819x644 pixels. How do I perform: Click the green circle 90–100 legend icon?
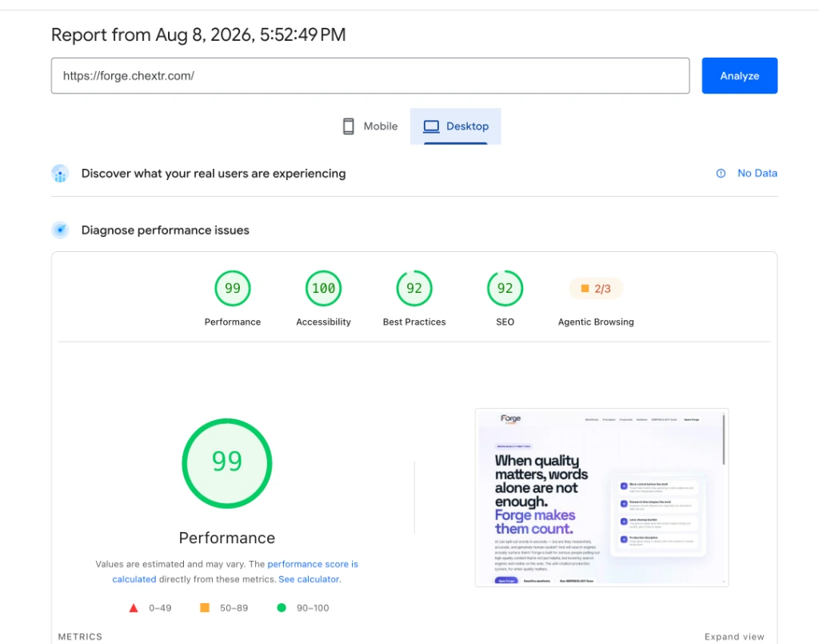tap(282, 607)
